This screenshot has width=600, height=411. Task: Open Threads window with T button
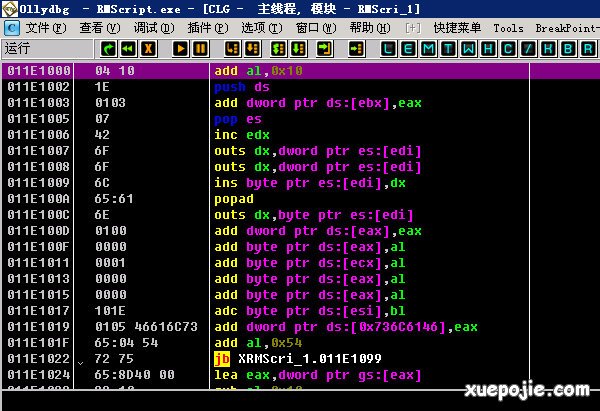pyautogui.click(x=448, y=49)
